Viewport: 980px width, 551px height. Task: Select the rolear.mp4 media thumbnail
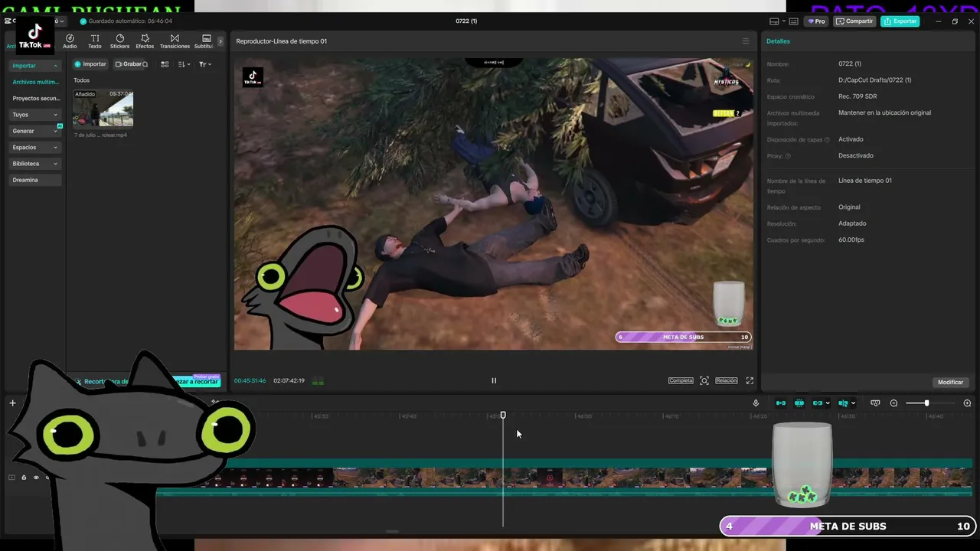click(103, 108)
